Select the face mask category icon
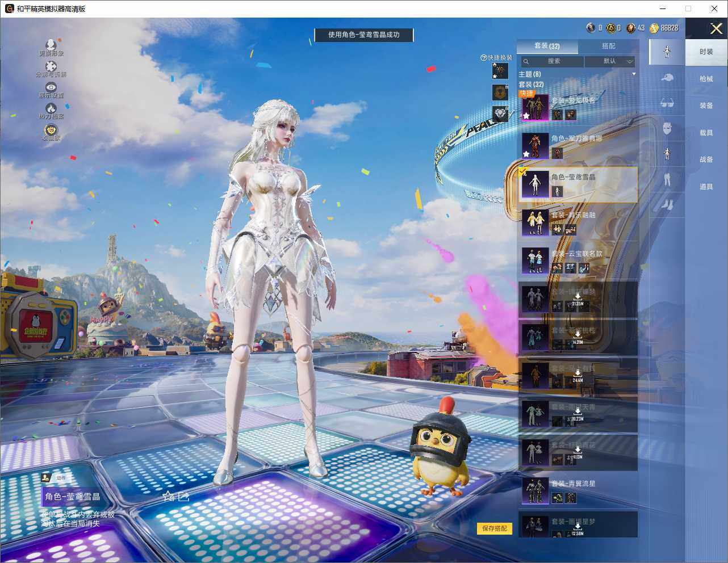Viewport: 728px width, 563px height. point(667,129)
